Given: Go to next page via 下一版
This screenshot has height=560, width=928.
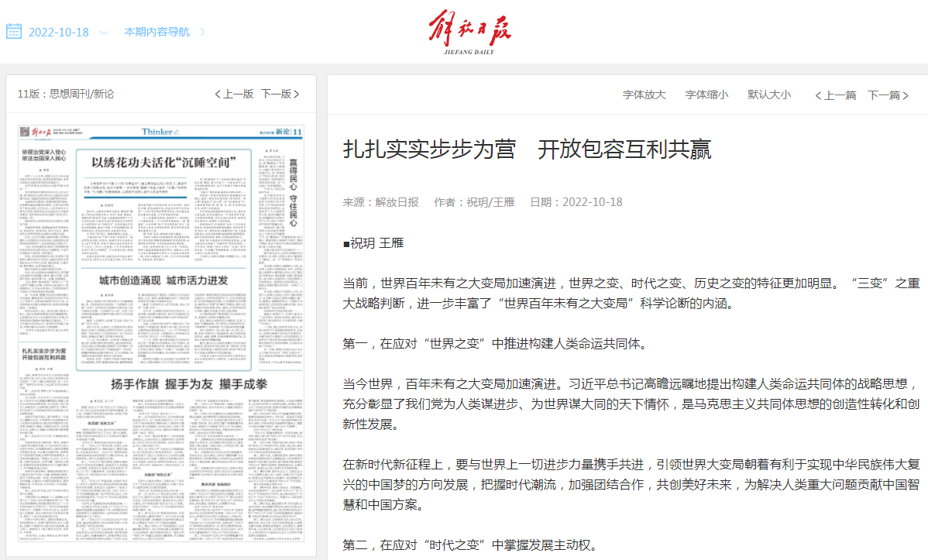Looking at the screenshot, I should click(x=276, y=94).
